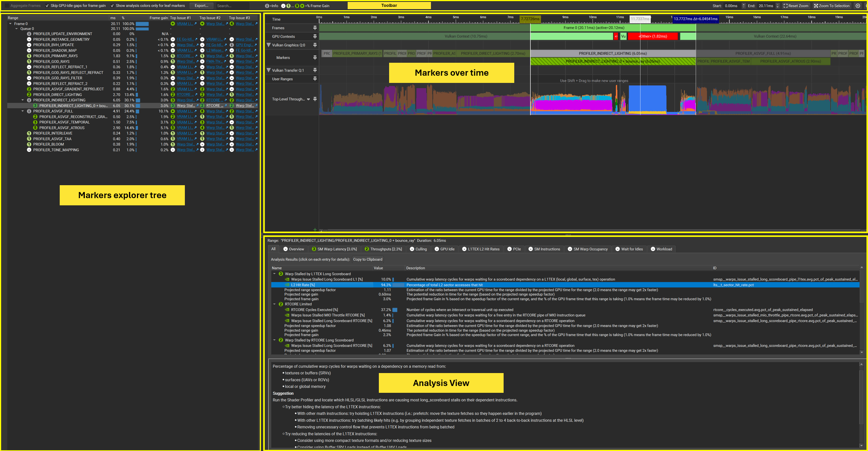This screenshot has width=868, height=451.
Task: Click the Zoom To Selection icon button
Action: point(832,6)
